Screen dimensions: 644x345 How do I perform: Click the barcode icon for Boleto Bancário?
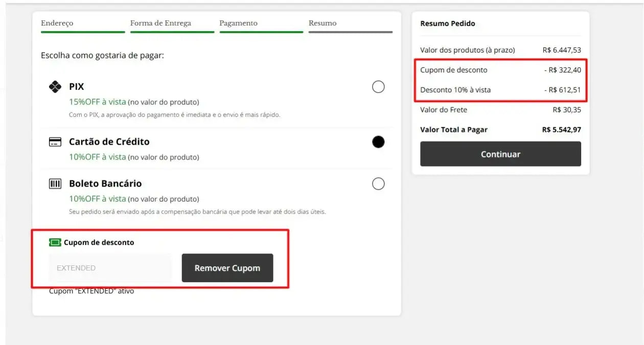pos(55,183)
